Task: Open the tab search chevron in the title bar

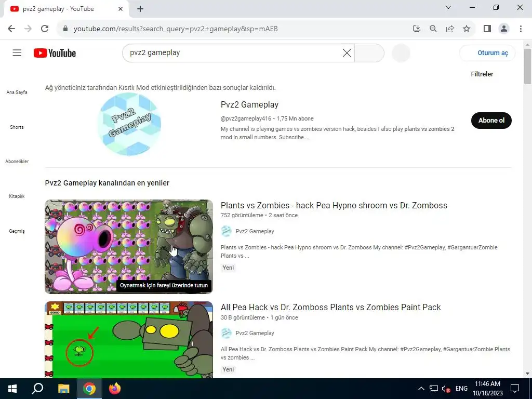Action: 448,7
